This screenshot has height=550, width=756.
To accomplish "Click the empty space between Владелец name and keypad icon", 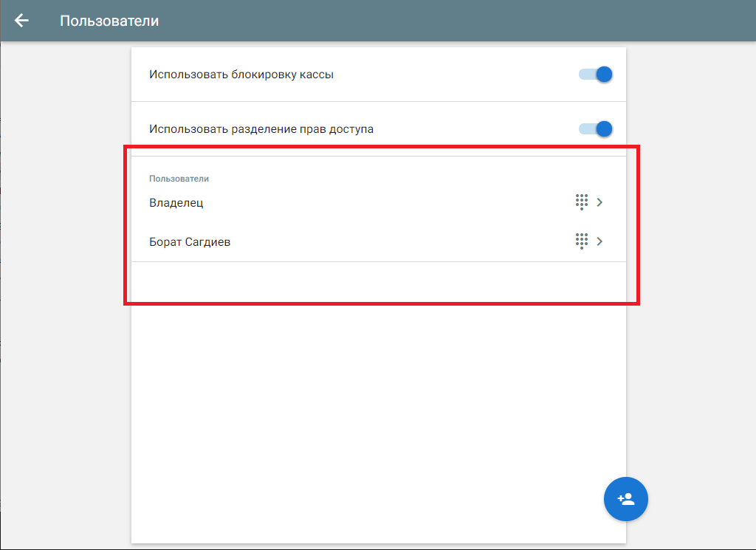I will point(384,203).
